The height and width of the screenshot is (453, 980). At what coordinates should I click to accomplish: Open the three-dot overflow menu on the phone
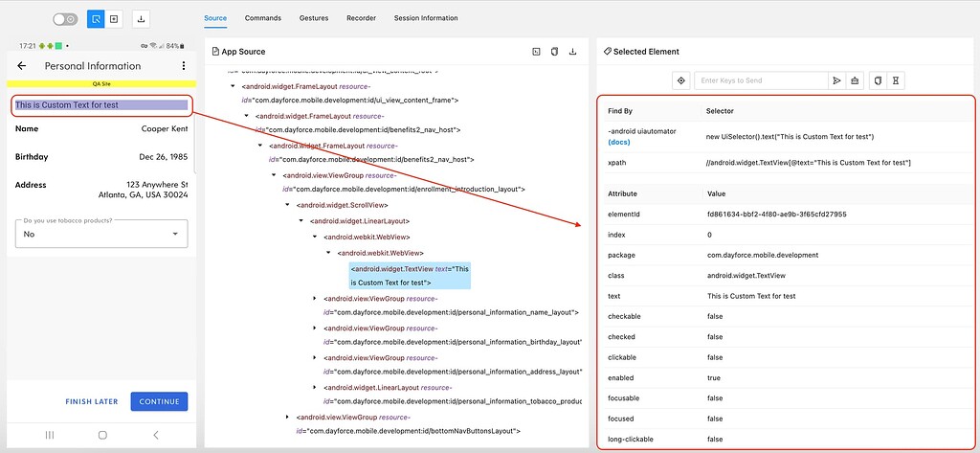pos(183,66)
